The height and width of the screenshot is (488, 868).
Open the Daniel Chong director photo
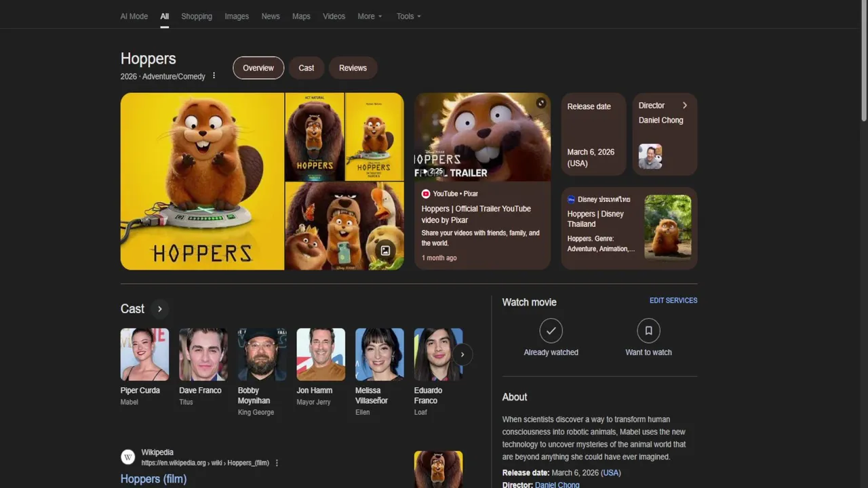click(x=650, y=157)
